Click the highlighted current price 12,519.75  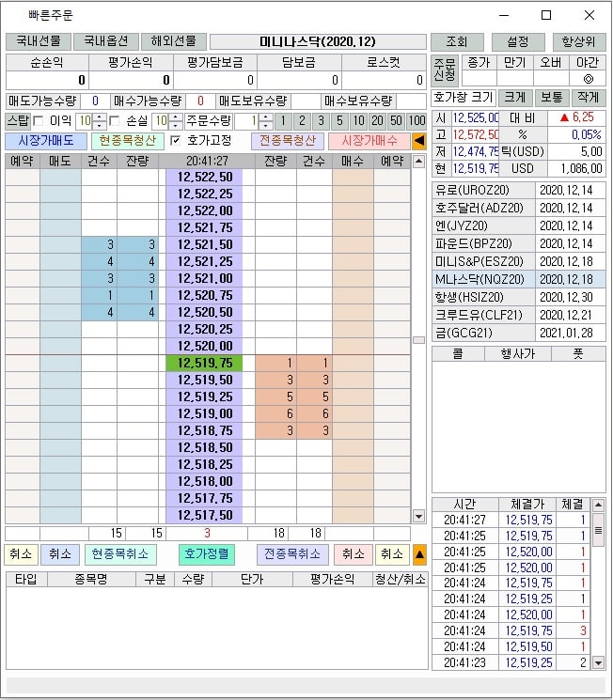tap(204, 364)
